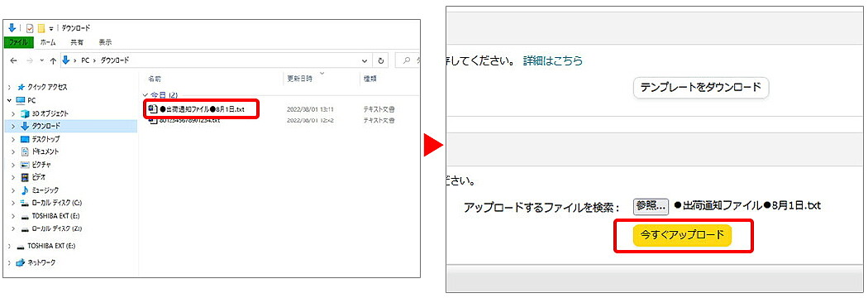This screenshot has width=868, height=298.
Task: Click the ピクチャ icon in sidebar
Action: [25, 165]
